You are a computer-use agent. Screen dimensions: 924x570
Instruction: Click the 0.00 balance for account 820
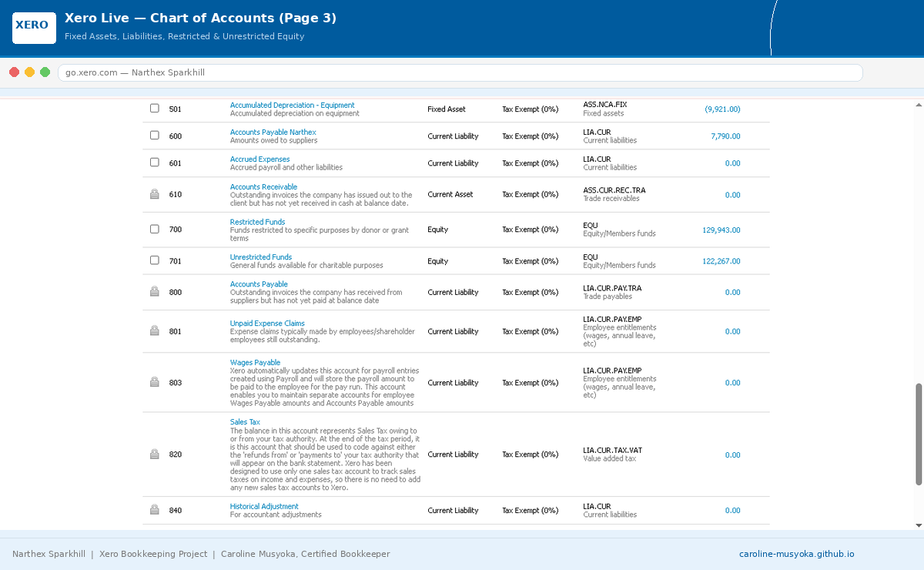732,455
